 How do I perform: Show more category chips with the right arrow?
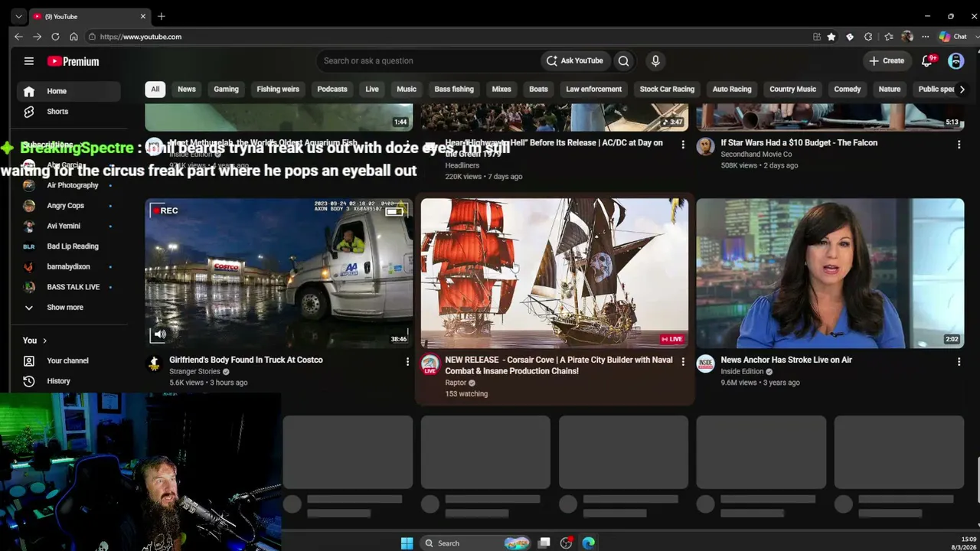[962, 90]
